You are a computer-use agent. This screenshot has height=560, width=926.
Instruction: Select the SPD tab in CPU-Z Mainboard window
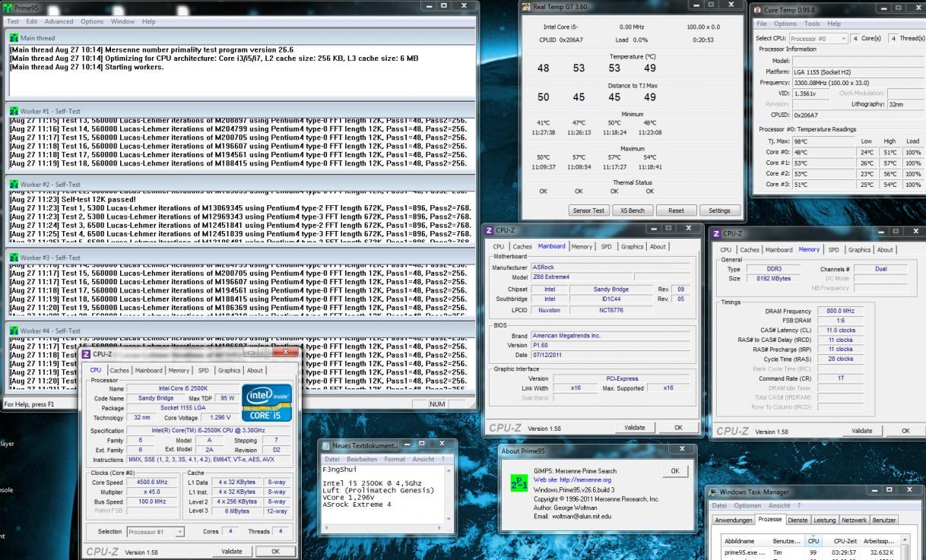click(x=607, y=246)
